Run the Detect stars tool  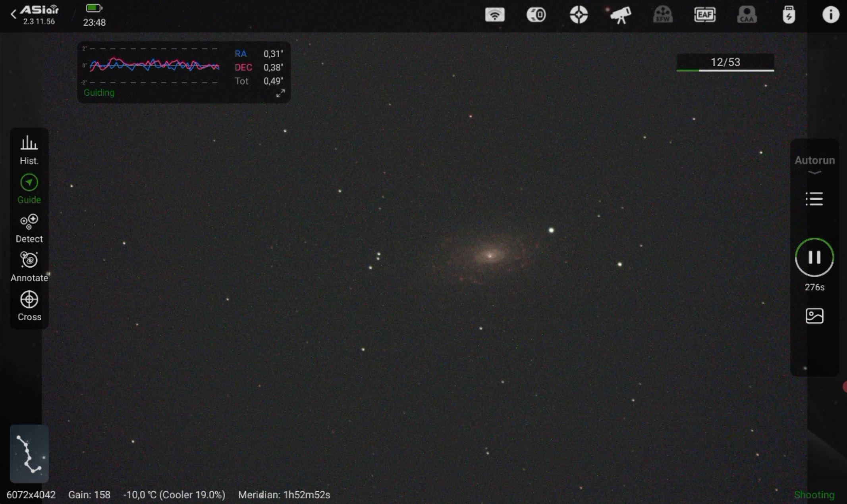(x=29, y=229)
